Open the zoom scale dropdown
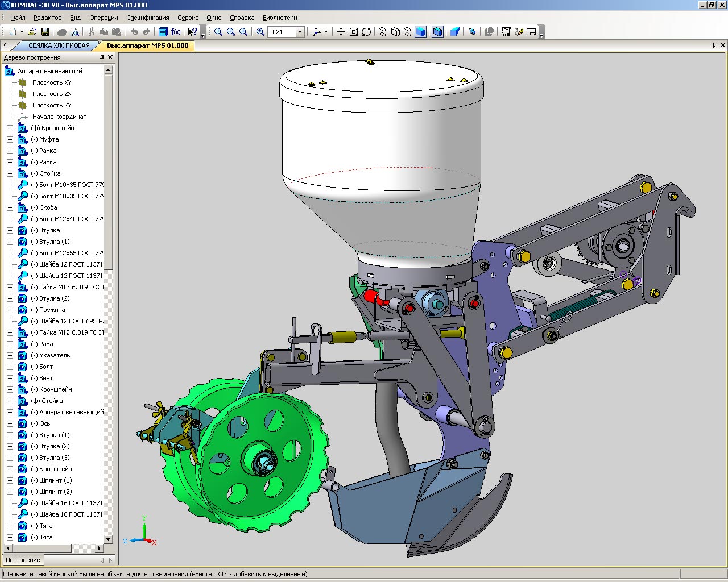Image resolution: width=728 pixels, height=582 pixels. point(300,32)
